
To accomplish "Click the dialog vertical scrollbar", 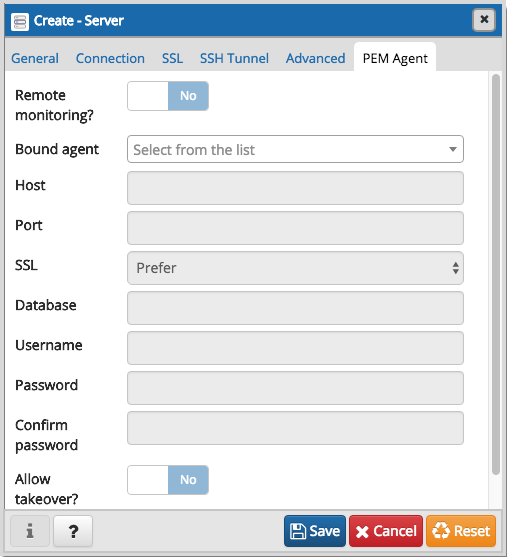I will pos(496,274).
